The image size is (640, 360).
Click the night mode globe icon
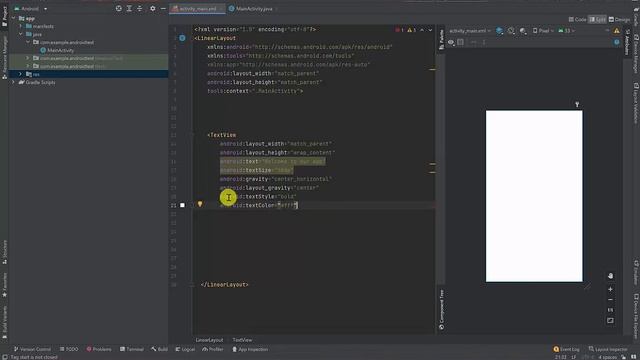523,31
